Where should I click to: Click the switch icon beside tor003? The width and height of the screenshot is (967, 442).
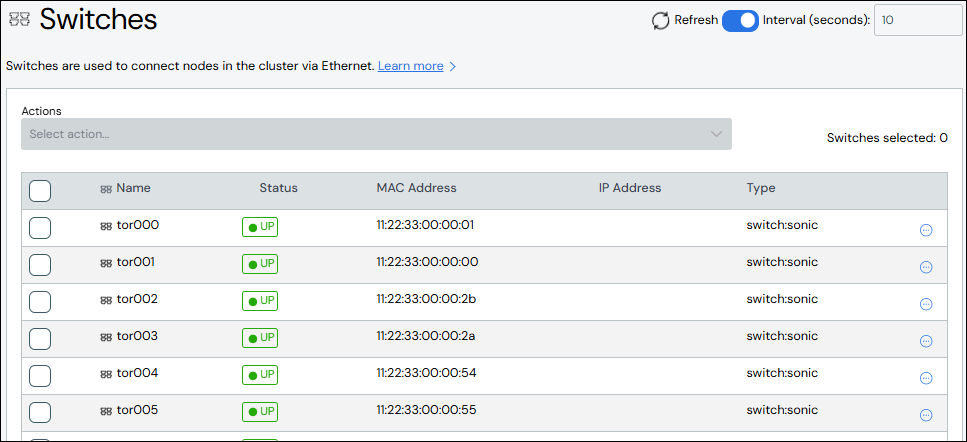(x=106, y=337)
